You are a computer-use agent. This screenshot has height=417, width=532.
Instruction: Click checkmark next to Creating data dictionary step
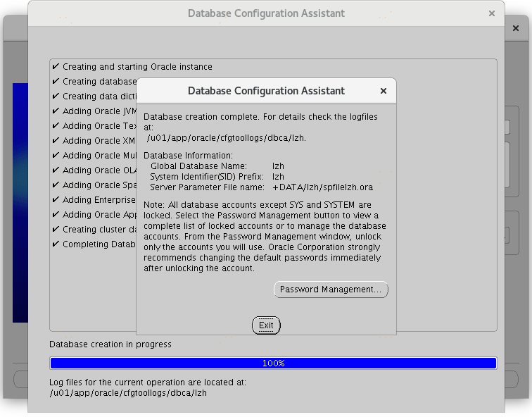coord(56,97)
